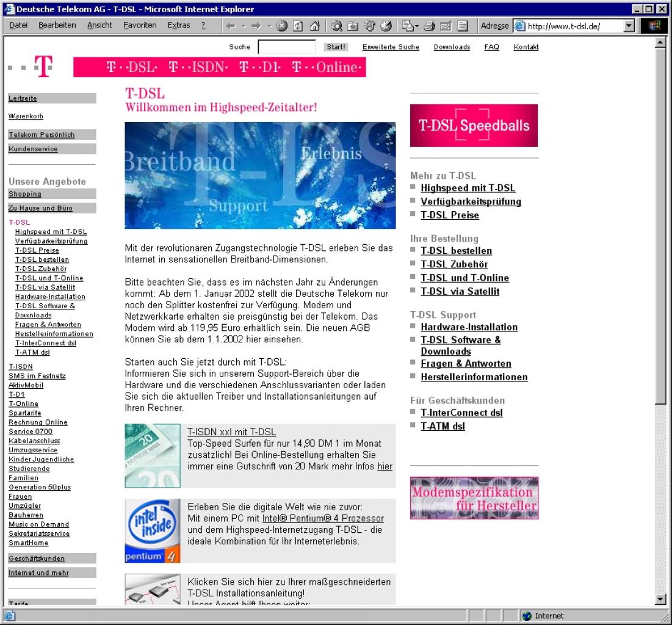672x625 pixels.
Task: Open the Intel Pentium 4 Prozessor link
Action: pyautogui.click(x=323, y=518)
